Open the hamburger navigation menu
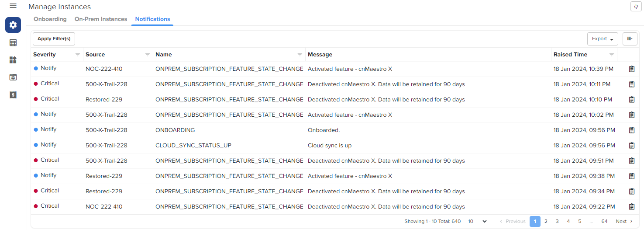 (x=13, y=6)
